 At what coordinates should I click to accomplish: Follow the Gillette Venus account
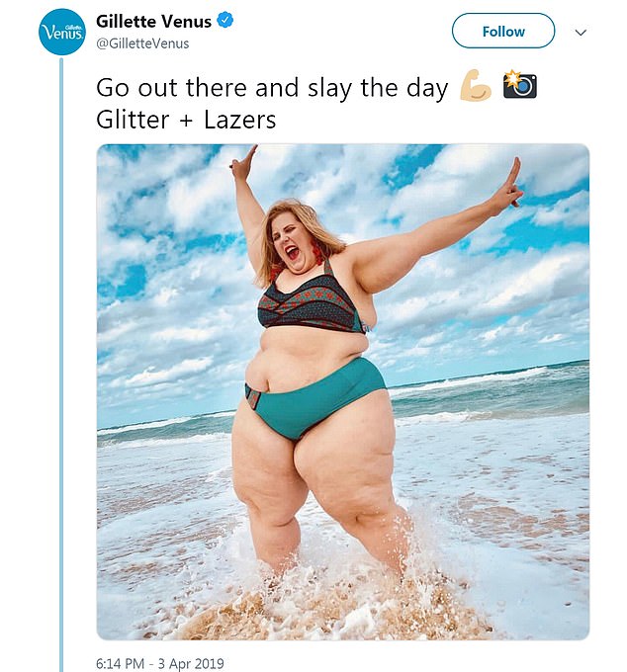(x=502, y=31)
